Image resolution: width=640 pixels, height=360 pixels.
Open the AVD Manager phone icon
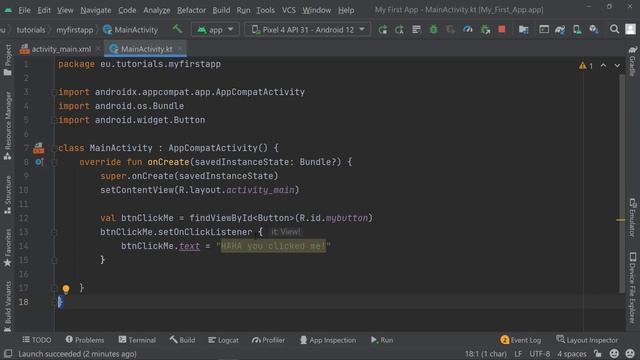pyautogui.click(x=577, y=29)
